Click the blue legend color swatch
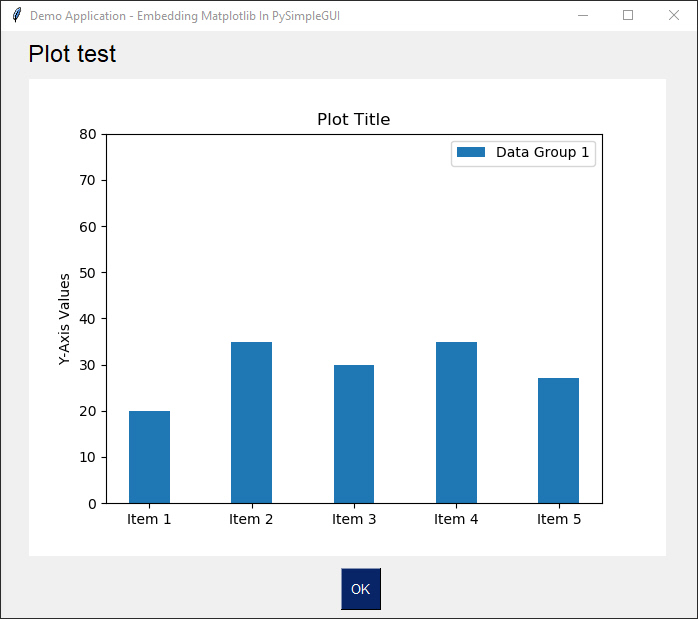Image resolution: width=698 pixels, height=619 pixels. tap(471, 152)
